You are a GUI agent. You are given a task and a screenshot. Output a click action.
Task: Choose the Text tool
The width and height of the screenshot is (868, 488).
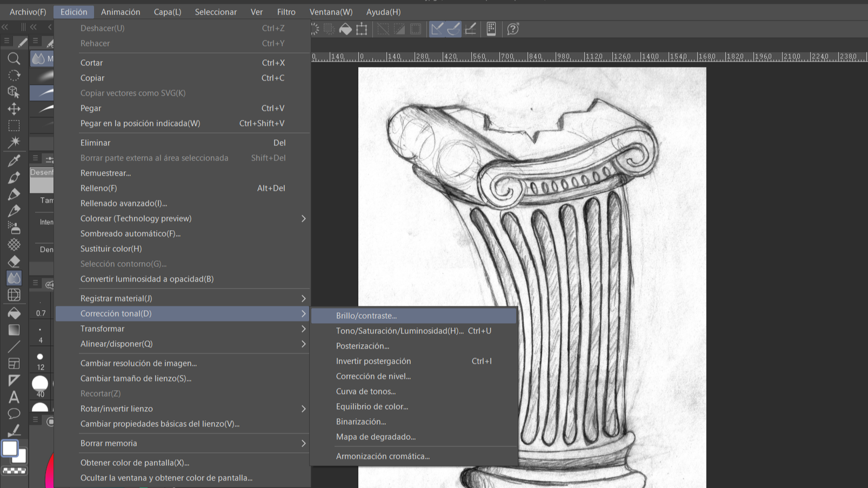tap(14, 397)
